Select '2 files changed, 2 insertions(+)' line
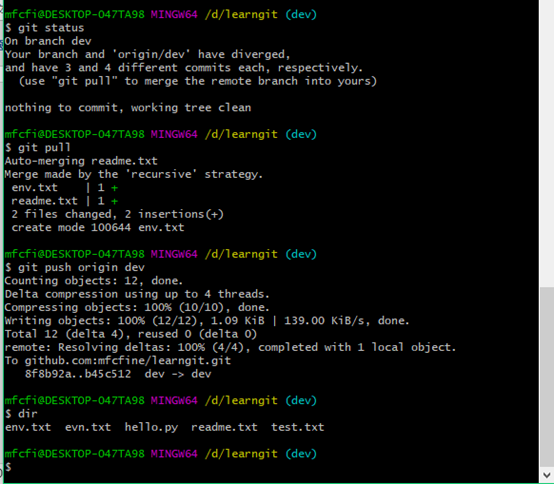The image size is (554, 484). click(x=117, y=214)
